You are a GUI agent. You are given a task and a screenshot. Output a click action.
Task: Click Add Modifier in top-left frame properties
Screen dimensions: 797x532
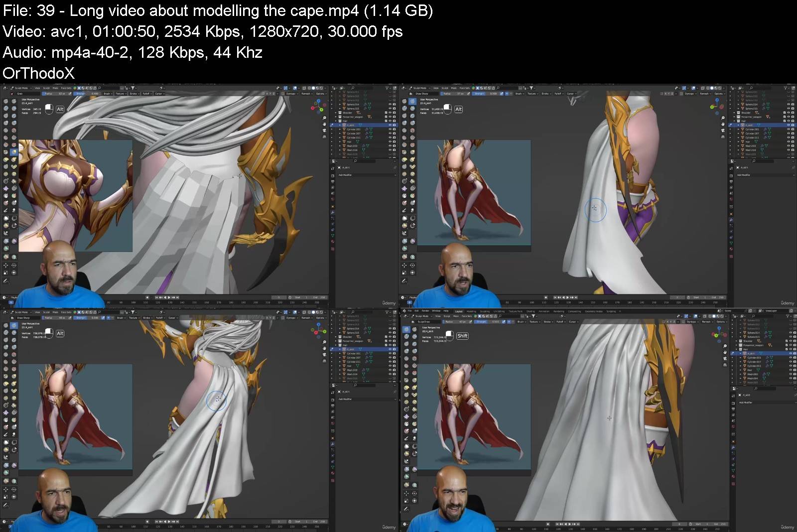tap(367, 175)
